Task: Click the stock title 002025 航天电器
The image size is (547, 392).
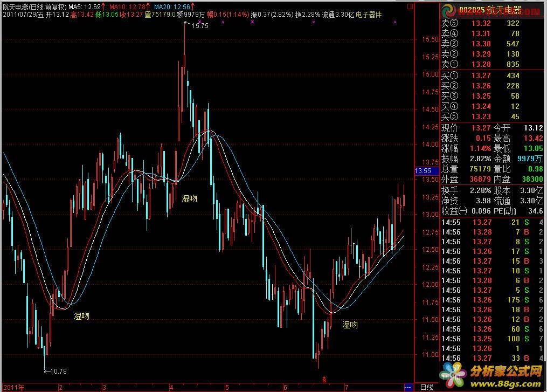Action: (490, 10)
